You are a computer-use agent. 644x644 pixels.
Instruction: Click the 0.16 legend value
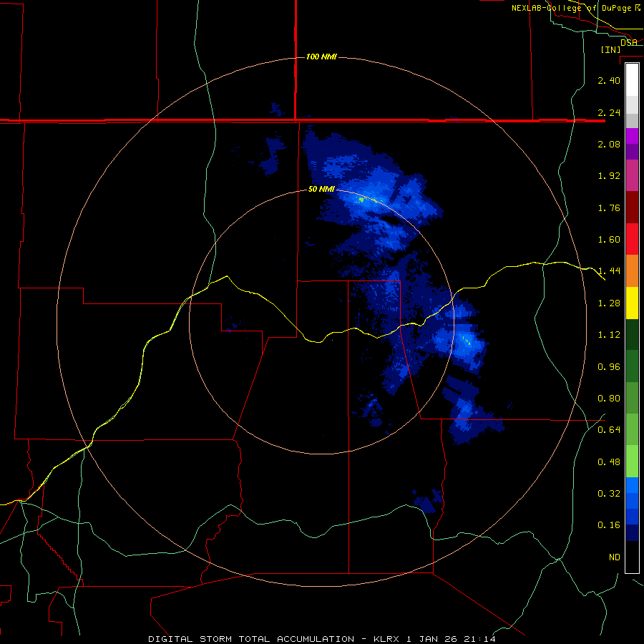609,525
